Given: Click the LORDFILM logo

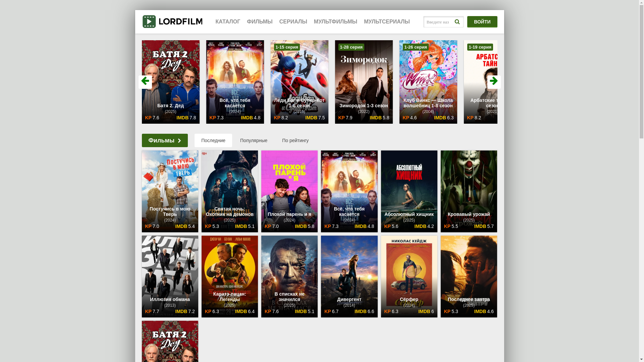Looking at the screenshot, I should 172,21.
